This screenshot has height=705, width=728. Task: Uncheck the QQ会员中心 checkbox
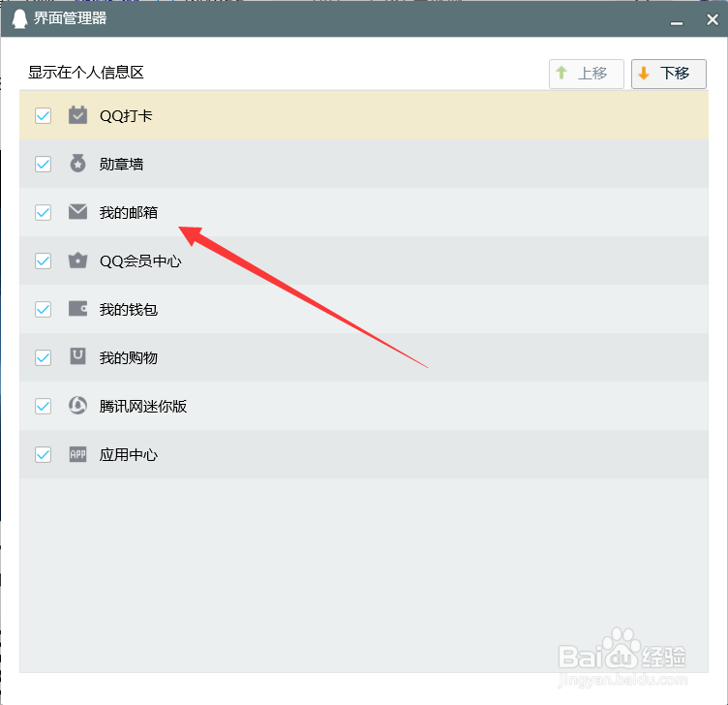(44, 261)
